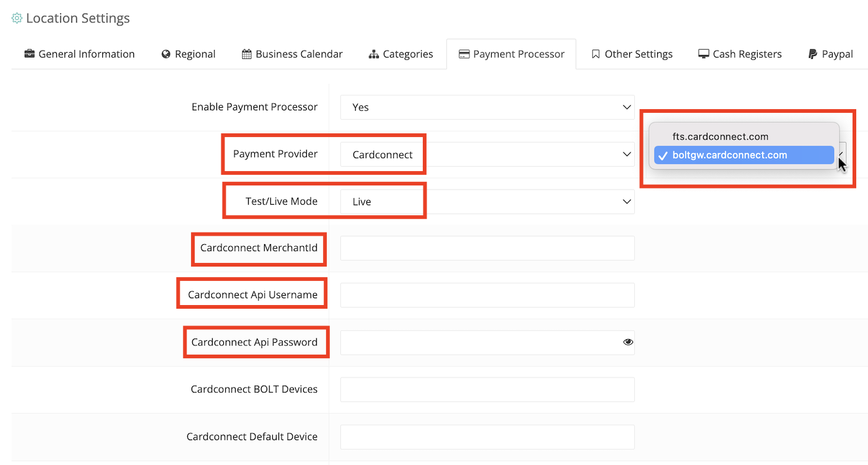Open the General Information tab

79,54
